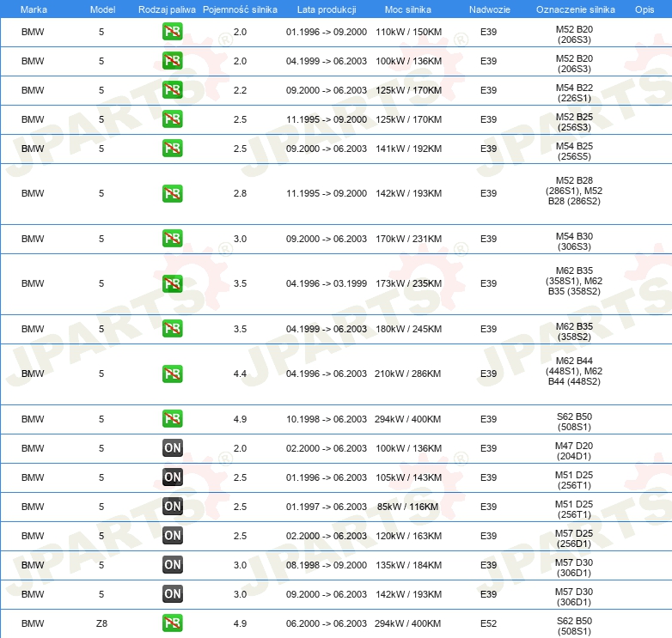Click the Pojemność silnika column header
This screenshot has width=672, height=638.
click(x=240, y=9)
